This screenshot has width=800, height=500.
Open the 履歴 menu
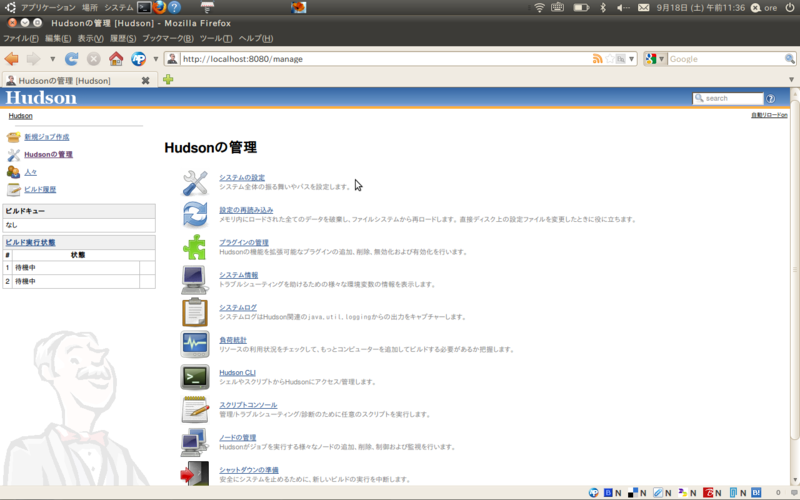123,38
